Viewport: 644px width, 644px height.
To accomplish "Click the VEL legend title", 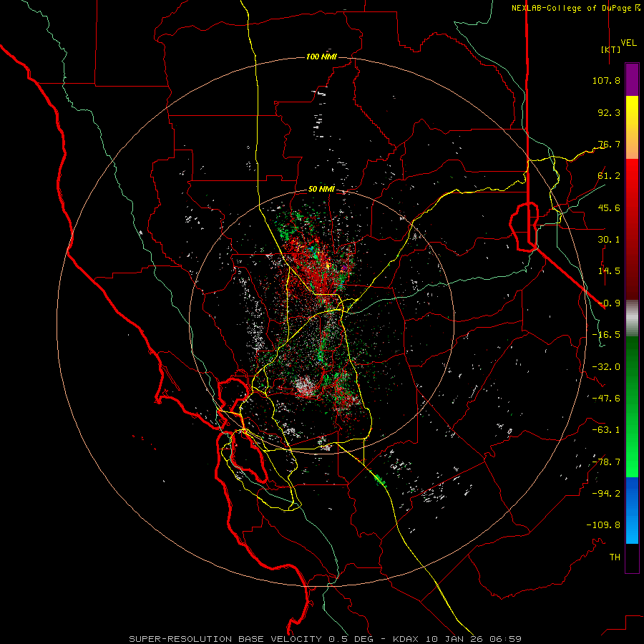I will pos(629,43).
